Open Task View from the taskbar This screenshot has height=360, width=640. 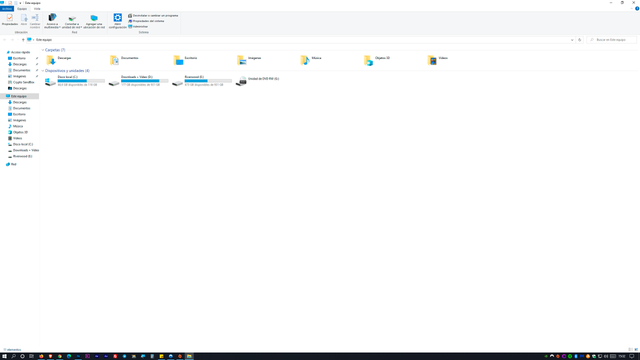[x=31, y=356]
